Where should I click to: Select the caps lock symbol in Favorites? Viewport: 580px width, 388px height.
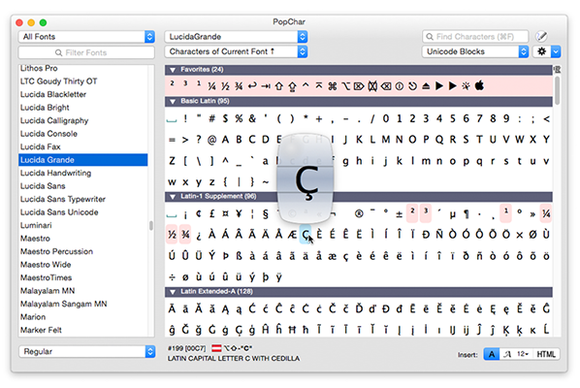(x=292, y=87)
